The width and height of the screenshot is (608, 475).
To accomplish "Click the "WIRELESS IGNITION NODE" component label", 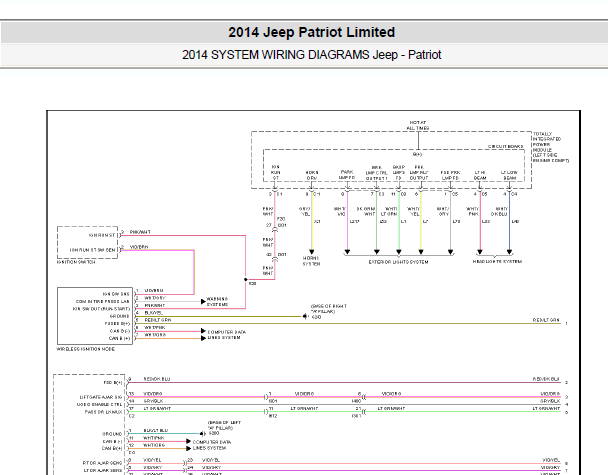I will [x=86, y=349].
